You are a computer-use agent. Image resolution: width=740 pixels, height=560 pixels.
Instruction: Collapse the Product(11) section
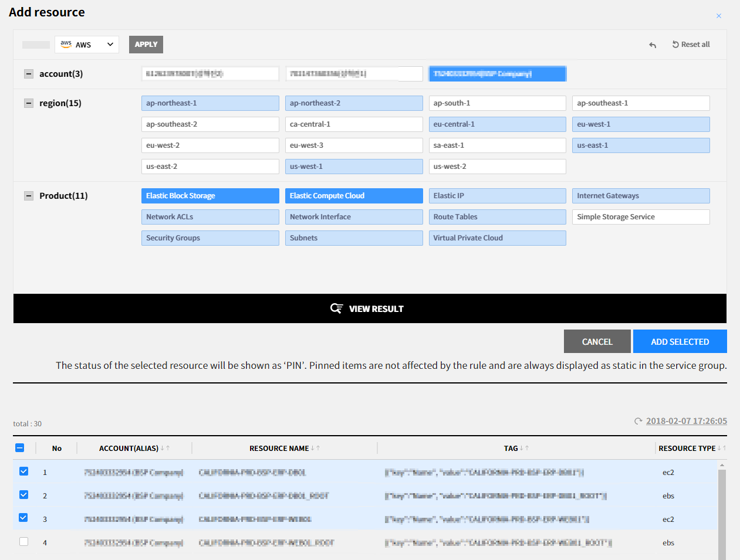point(29,196)
